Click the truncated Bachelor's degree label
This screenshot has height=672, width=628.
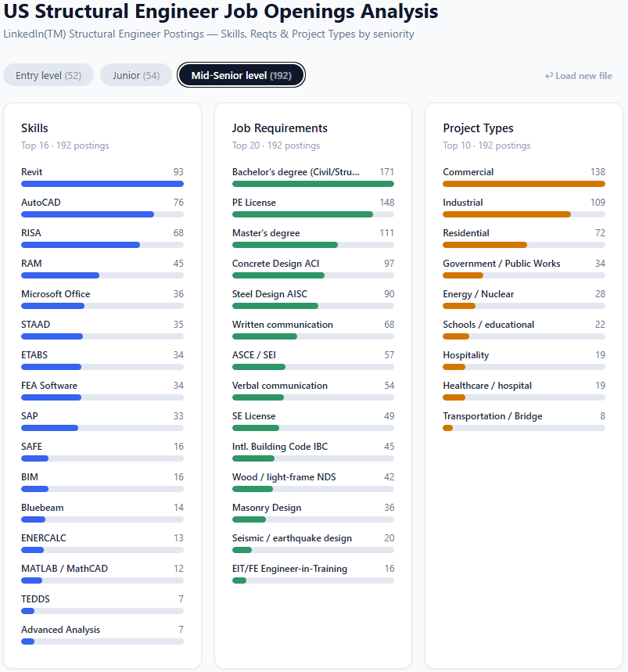click(296, 172)
